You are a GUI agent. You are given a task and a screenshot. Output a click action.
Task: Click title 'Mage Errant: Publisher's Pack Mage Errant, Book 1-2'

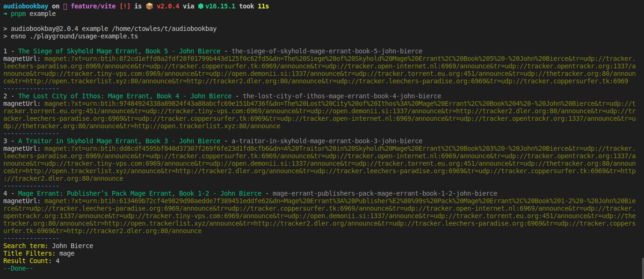click(114, 193)
